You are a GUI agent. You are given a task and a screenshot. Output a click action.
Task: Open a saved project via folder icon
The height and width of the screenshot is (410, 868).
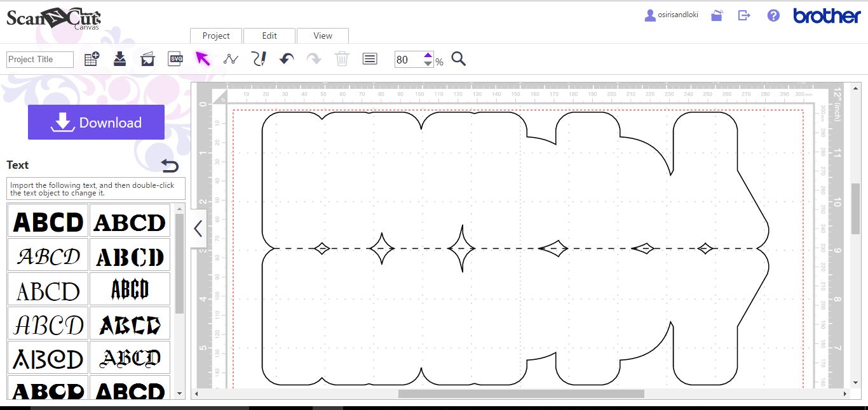click(x=716, y=15)
